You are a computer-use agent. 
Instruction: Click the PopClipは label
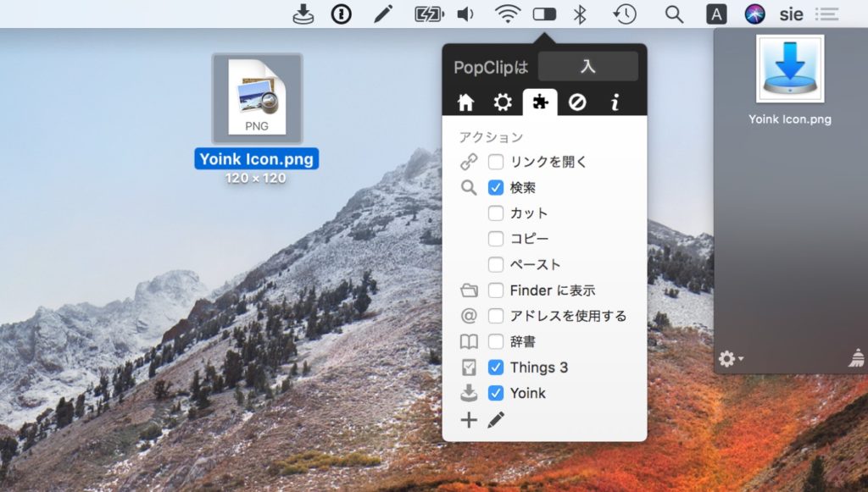point(491,68)
